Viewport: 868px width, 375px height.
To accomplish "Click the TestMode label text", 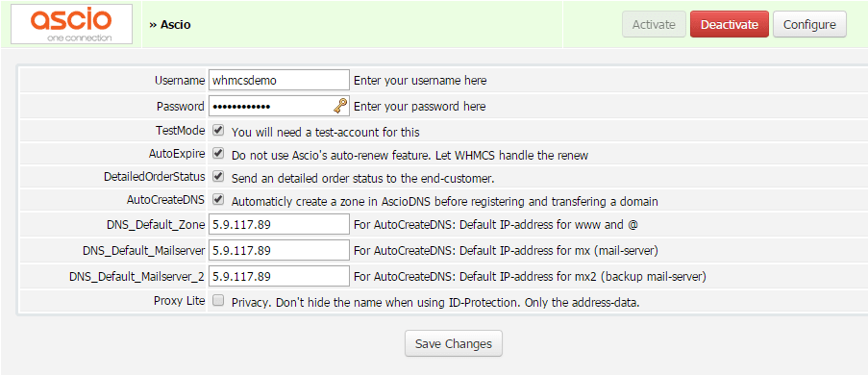I will point(181,131).
